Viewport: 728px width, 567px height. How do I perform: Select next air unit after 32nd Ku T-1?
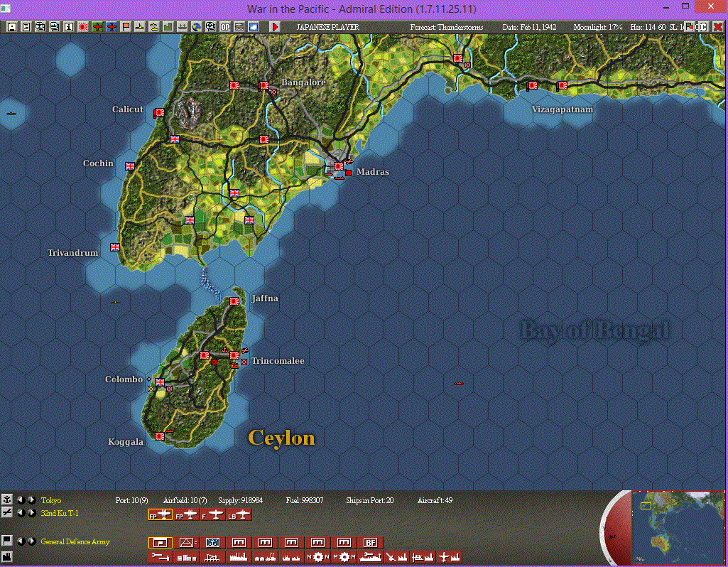tap(31, 513)
